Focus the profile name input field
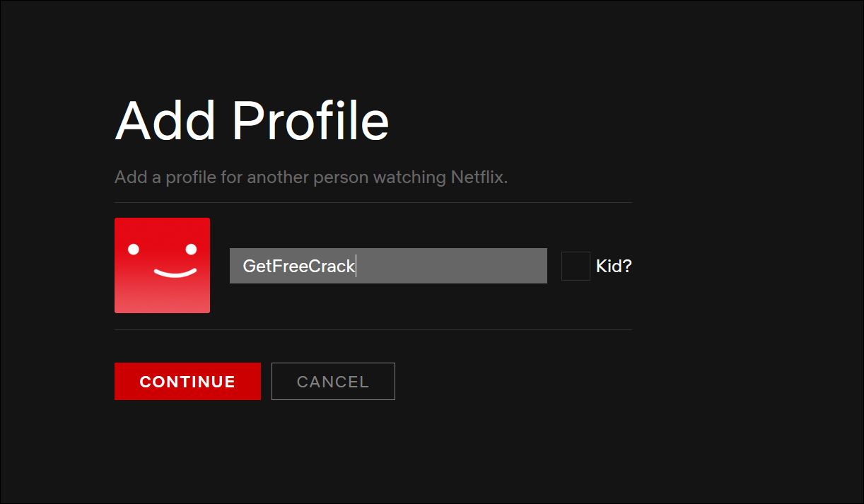Viewport: 864px width, 504px height. [388, 266]
